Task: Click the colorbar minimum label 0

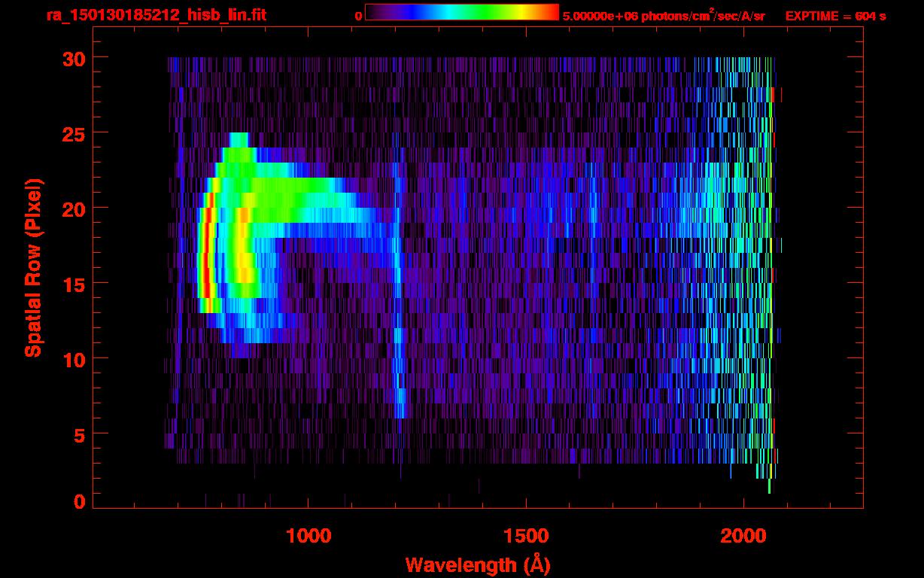Action: (358, 16)
